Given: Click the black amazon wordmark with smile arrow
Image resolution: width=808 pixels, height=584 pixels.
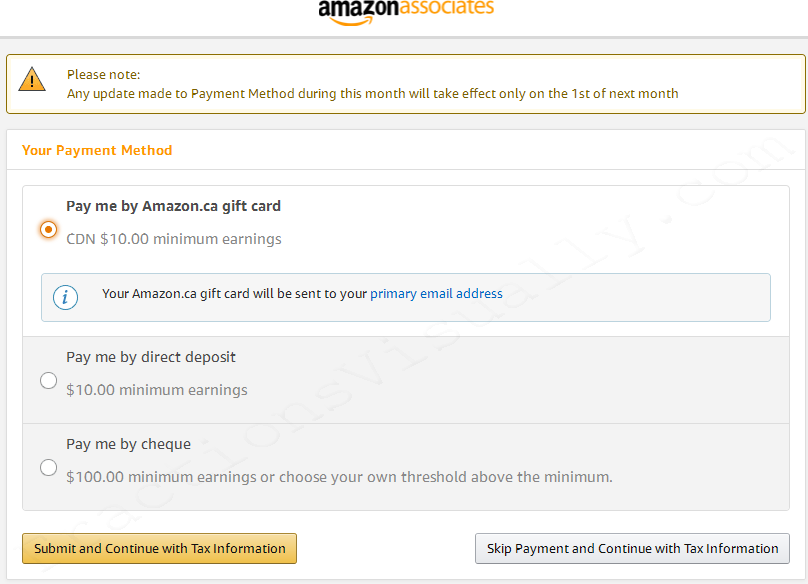Looking at the screenshot, I should click(359, 11).
